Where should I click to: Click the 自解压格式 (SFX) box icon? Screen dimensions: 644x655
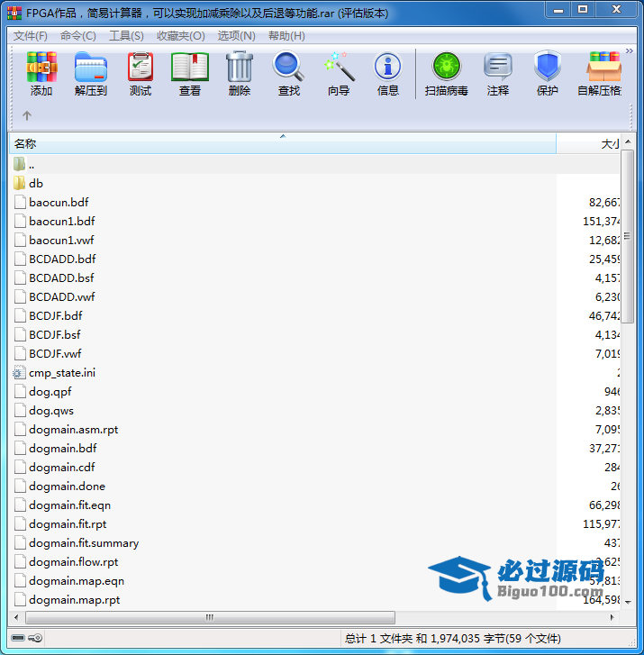pyautogui.click(x=603, y=67)
